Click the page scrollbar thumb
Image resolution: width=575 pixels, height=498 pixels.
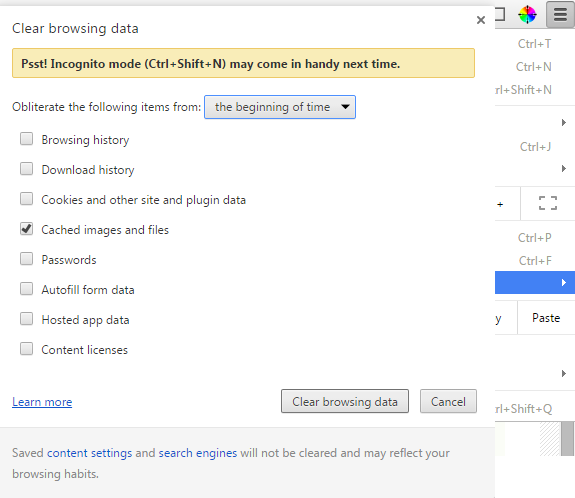pyautogui.click(x=568, y=439)
